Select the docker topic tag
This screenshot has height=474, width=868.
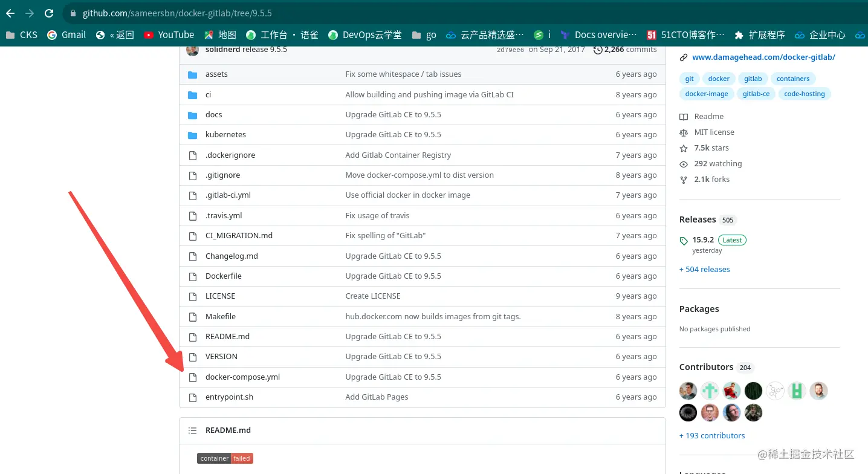[x=719, y=79]
